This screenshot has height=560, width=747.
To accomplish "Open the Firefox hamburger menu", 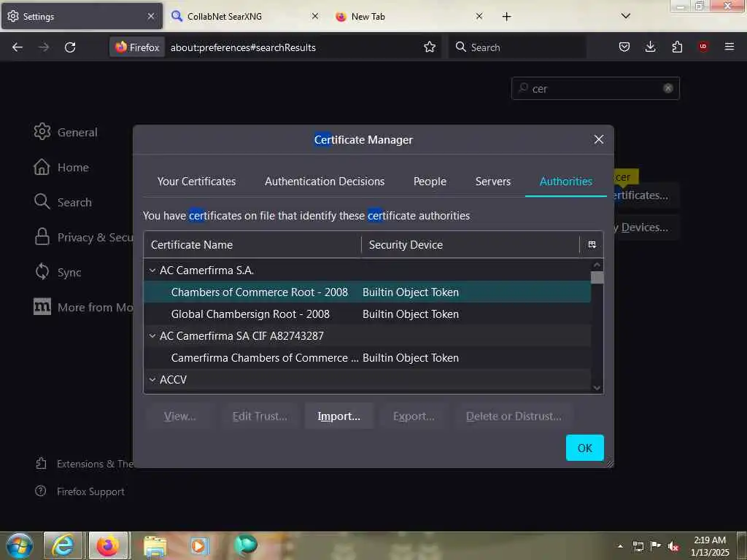I will [x=729, y=47].
